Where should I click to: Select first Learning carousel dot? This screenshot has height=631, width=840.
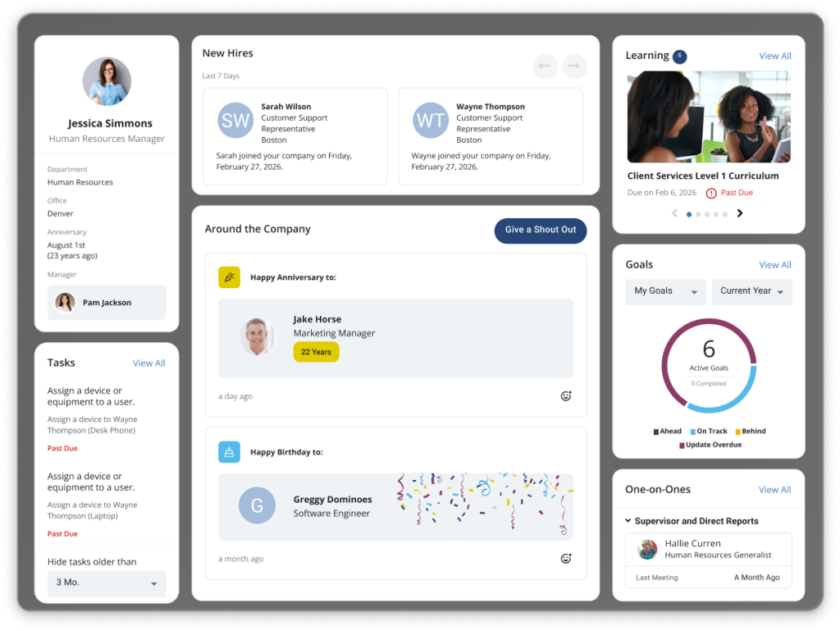pos(689,214)
